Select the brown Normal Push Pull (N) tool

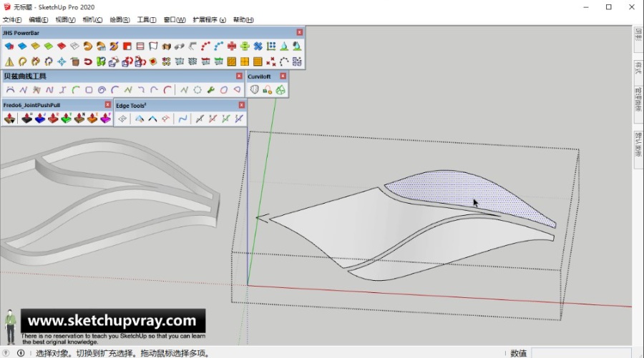[79, 119]
